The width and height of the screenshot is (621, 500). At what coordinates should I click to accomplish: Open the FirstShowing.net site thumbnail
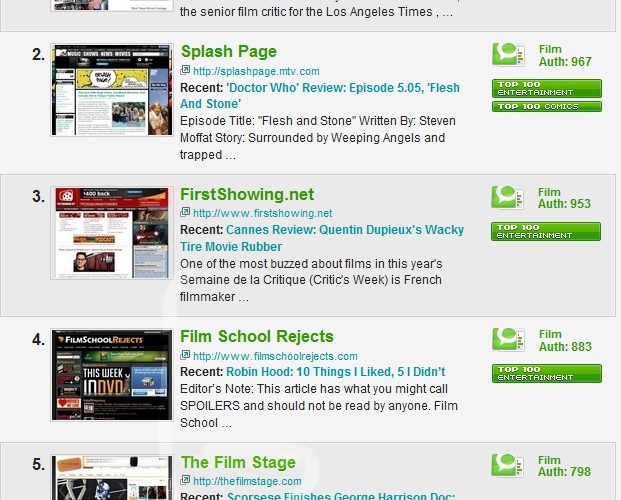point(111,232)
